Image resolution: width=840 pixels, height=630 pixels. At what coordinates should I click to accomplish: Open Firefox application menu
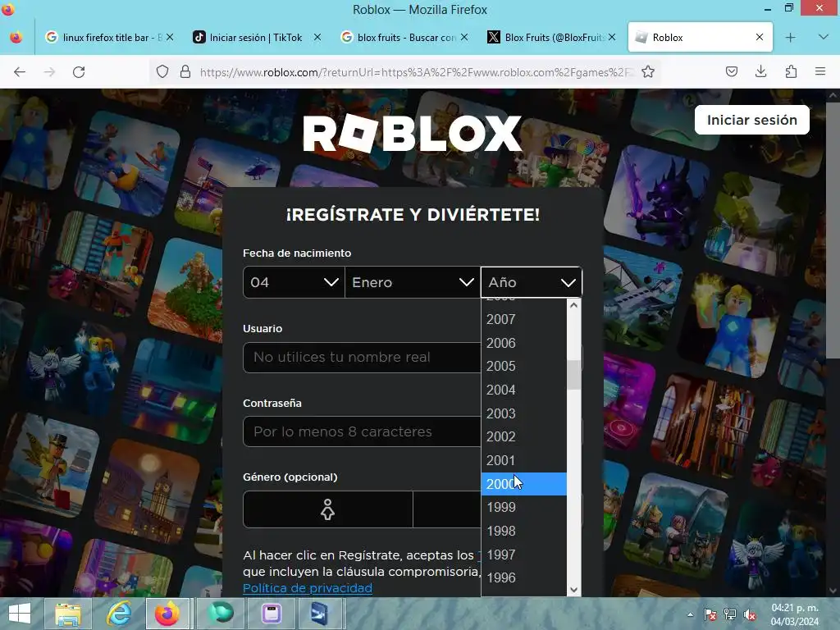pos(820,72)
